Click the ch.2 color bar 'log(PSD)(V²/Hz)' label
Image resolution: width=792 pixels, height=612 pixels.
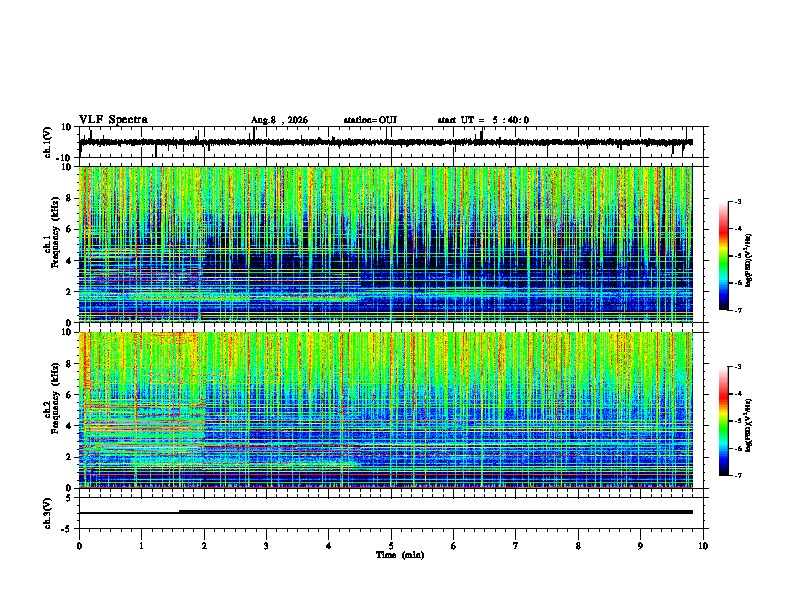point(748,424)
